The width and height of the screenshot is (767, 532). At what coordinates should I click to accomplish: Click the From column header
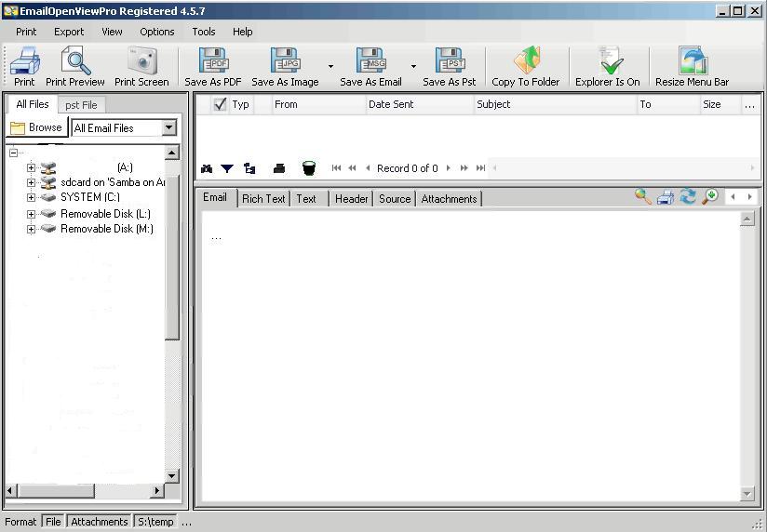tap(318, 103)
